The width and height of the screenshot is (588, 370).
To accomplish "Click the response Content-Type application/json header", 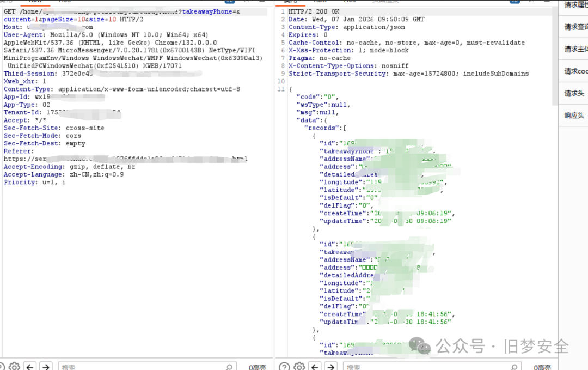I will (346, 27).
